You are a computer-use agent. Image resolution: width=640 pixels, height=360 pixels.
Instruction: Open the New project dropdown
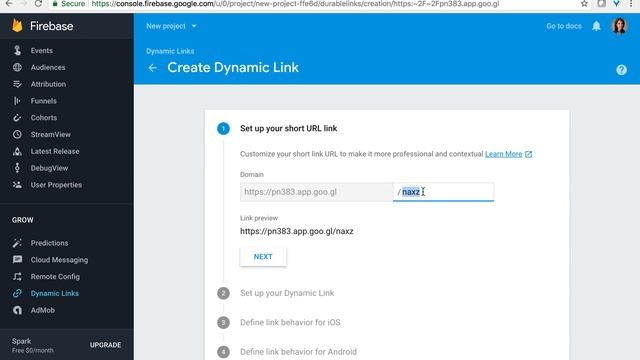[x=171, y=26]
